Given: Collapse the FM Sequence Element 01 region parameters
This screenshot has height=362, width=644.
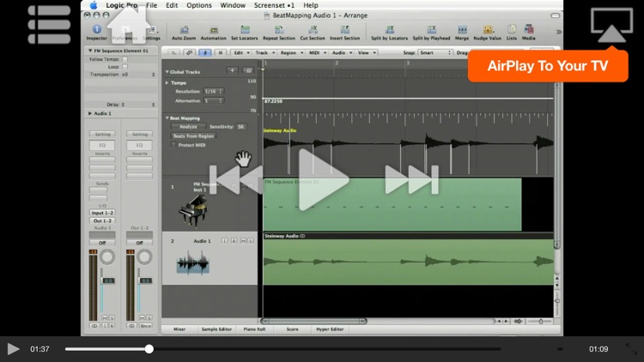Looking at the screenshot, I should coord(90,51).
